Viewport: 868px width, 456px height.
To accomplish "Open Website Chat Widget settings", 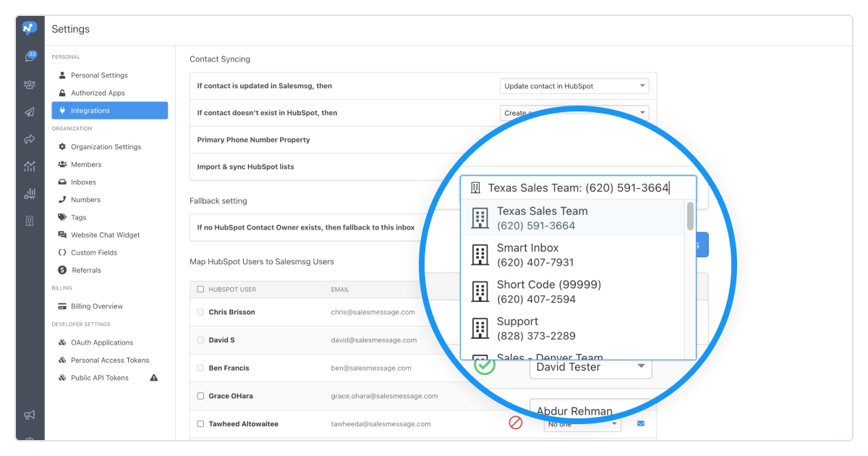I will click(105, 235).
